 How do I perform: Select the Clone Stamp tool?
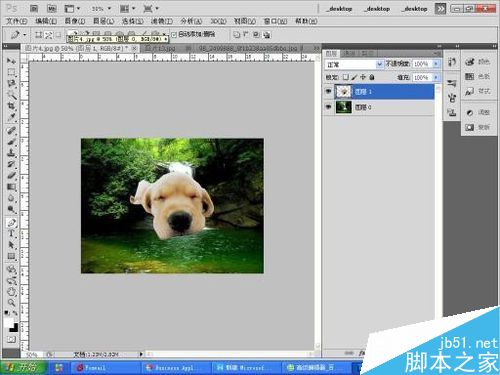(x=11, y=153)
